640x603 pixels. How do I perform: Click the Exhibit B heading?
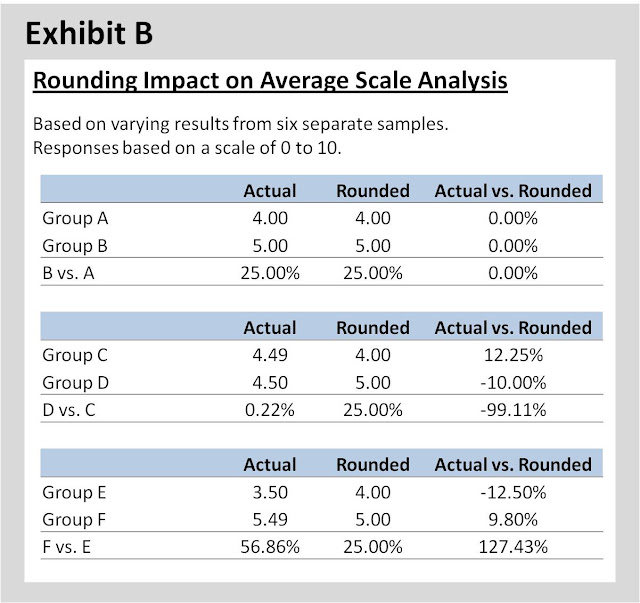(89, 33)
